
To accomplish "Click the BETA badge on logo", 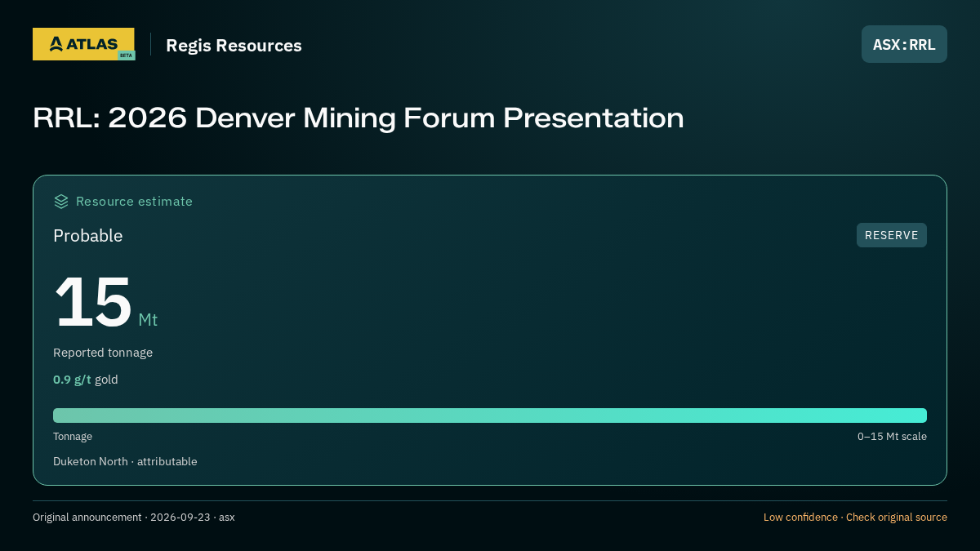I will click(x=126, y=56).
